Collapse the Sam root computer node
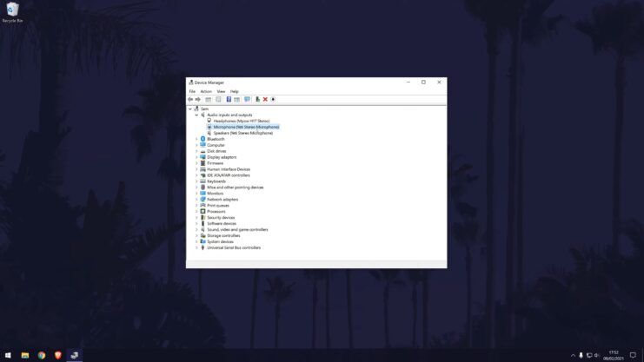The height and width of the screenshot is (362, 644). click(189, 109)
